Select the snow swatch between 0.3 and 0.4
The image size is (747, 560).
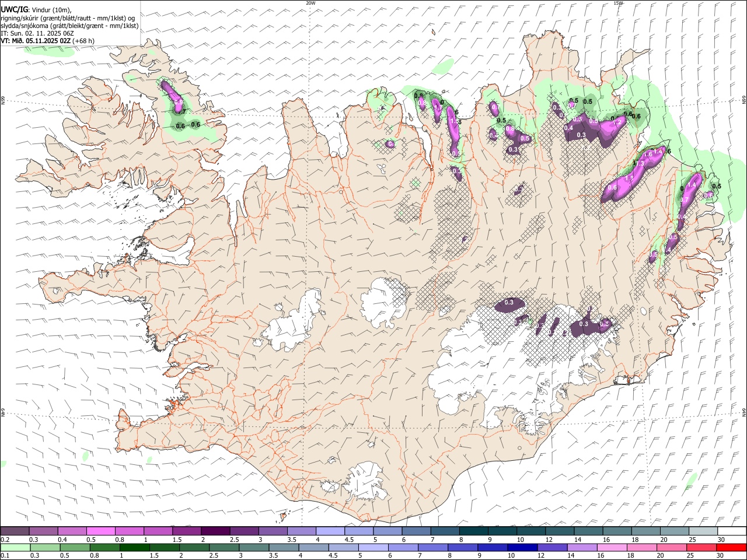point(44,531)
